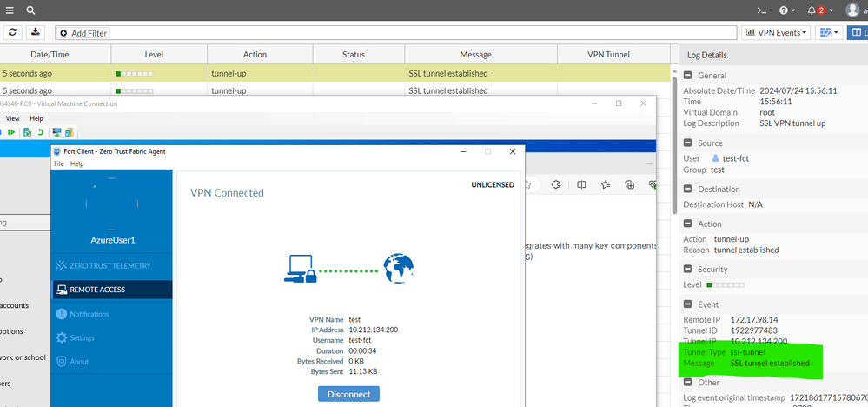The image size is (868, 407).
Task: Open Notifications in FortiClient sidebar
Action: [x=111, y=314]
